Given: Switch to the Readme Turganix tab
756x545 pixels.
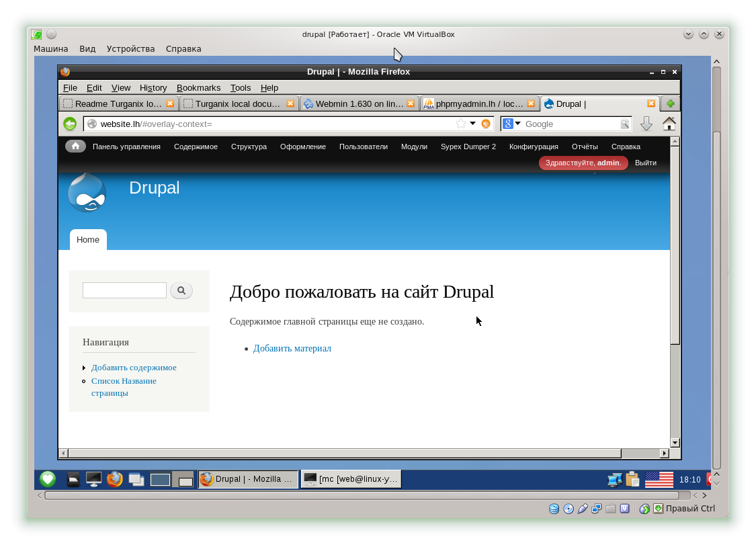Looking at the screenshot, I should (118, 103).
